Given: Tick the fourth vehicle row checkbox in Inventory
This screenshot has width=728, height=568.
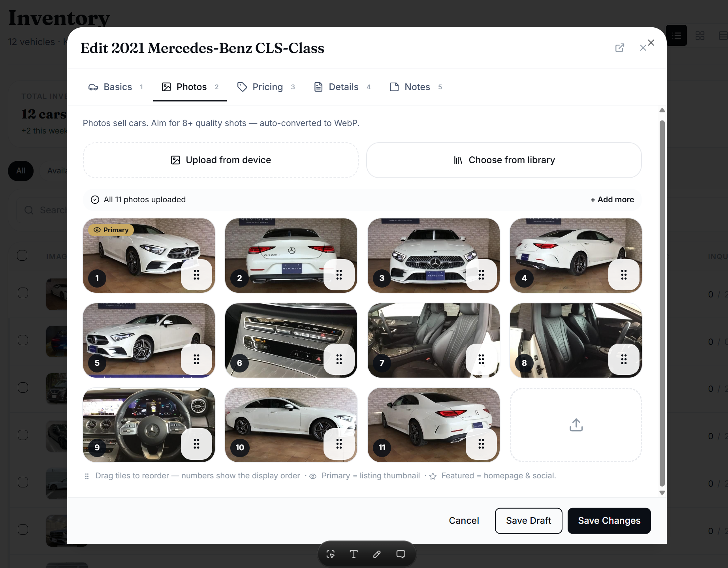Looking at the screenshot, I should [x=23, y=435].
